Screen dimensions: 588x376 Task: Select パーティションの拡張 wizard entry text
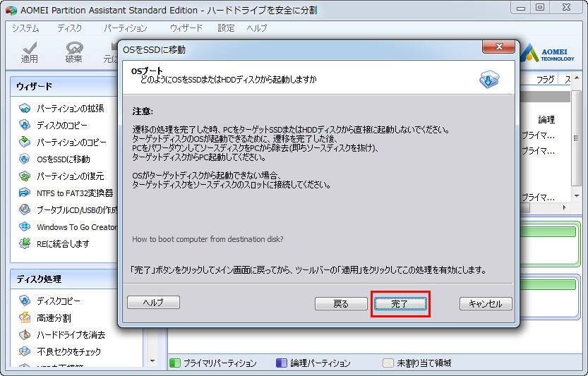(x=71, y=109)
